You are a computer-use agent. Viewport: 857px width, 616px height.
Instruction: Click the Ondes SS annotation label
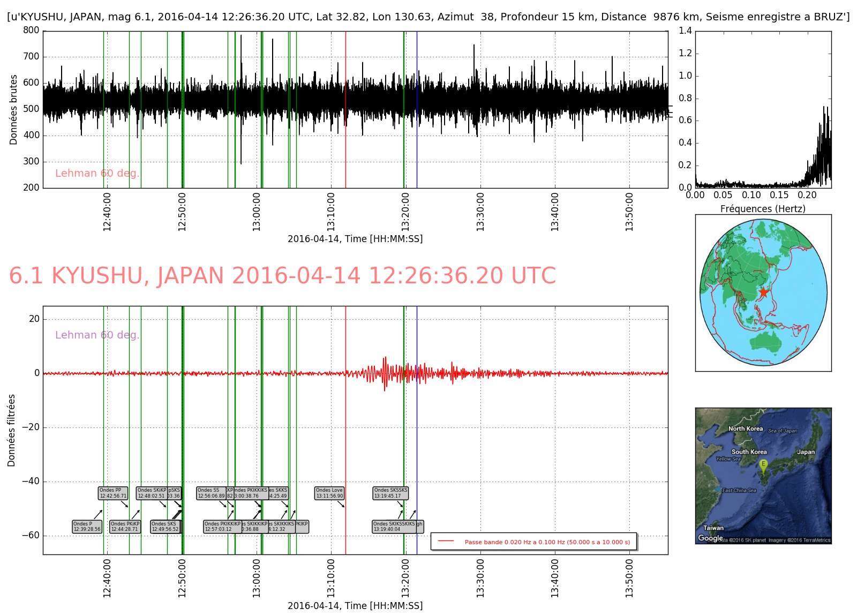[211, 493]
